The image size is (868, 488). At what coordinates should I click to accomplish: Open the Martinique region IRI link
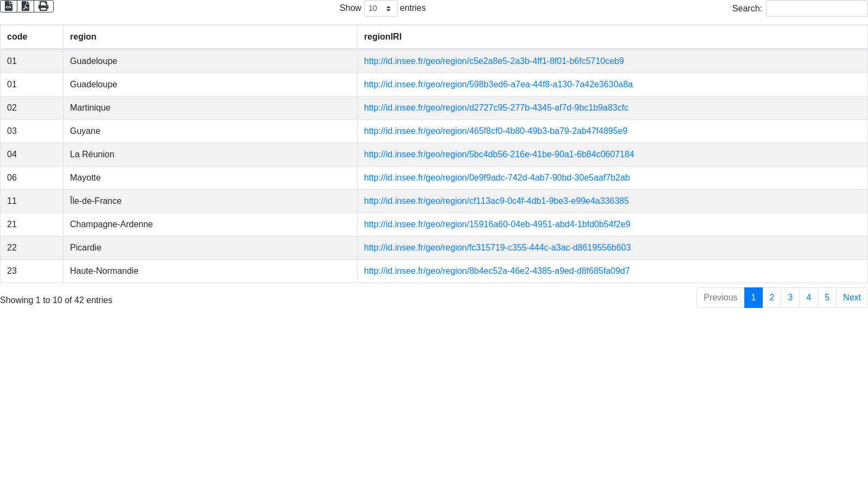(x=496, y=108)
